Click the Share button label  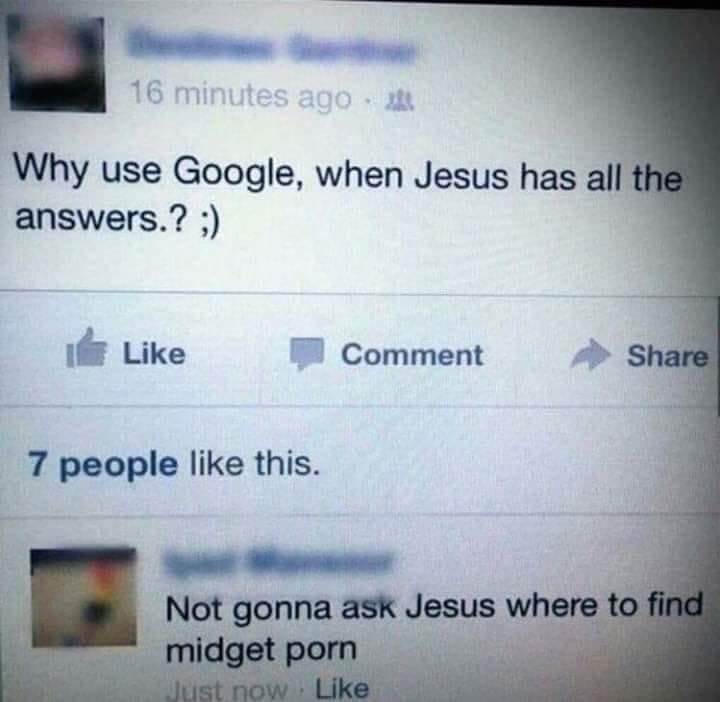pos(668,356)
